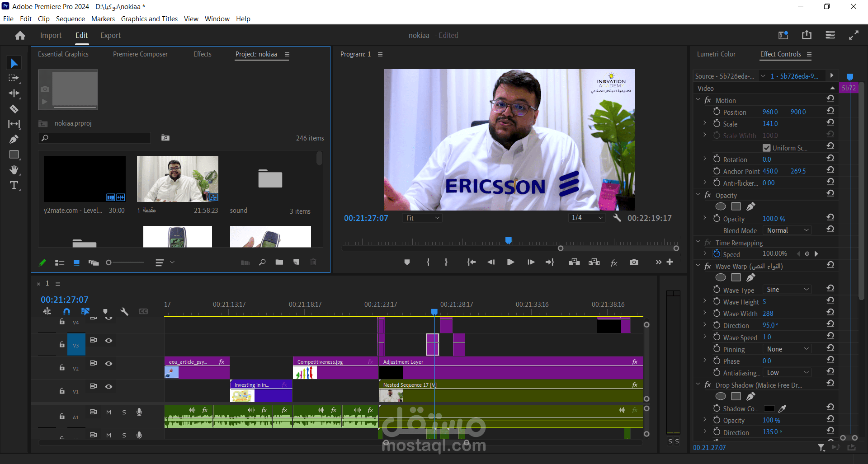Image resolution: width=868 pixels, height=464 pixels.
Task: Toggle Uniform Scale checkbox
Action: [x=766, y=148]
